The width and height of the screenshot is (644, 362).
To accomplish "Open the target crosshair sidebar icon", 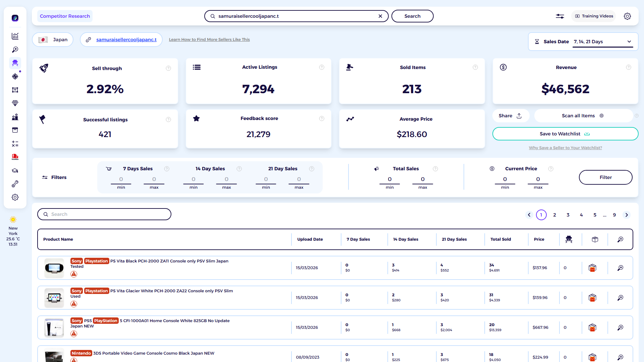I will 15,76.
